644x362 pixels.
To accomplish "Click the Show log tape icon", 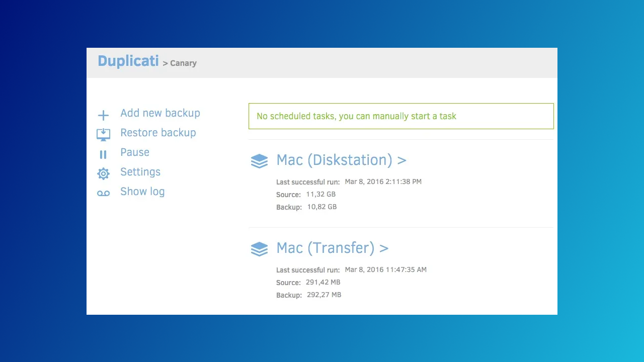I will pyautogui.click(x=103, y=194).
